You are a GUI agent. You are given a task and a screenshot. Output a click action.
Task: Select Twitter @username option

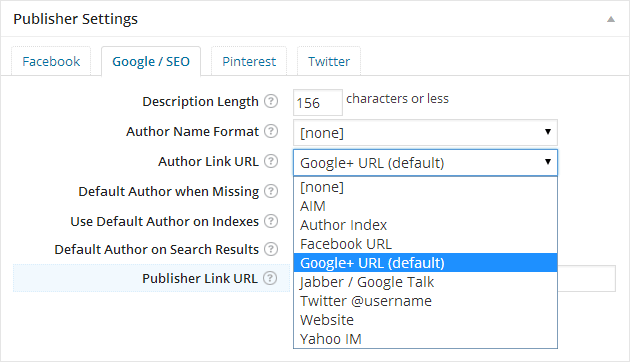tap(425, 301)
